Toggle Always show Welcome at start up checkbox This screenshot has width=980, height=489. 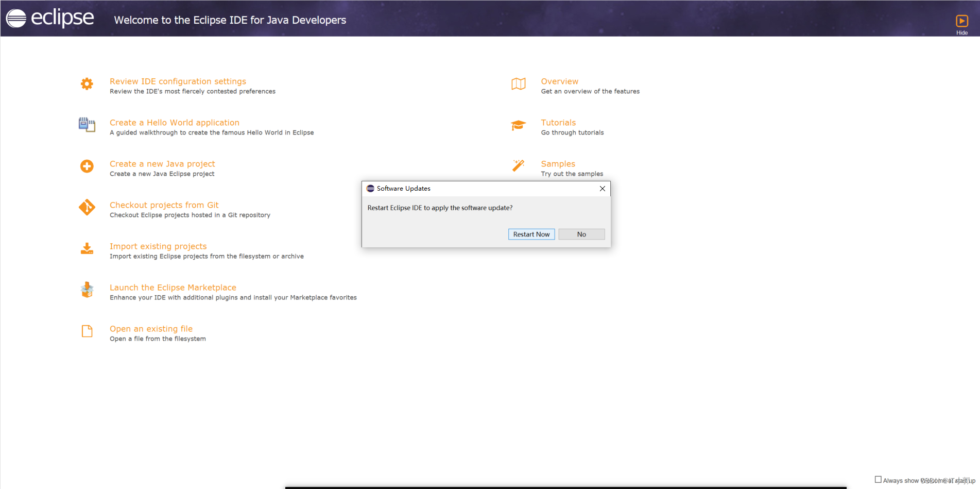coord(878,480)
